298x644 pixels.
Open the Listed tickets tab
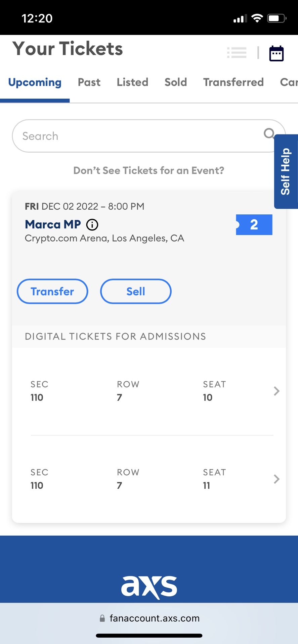click(x=132, y=82)
